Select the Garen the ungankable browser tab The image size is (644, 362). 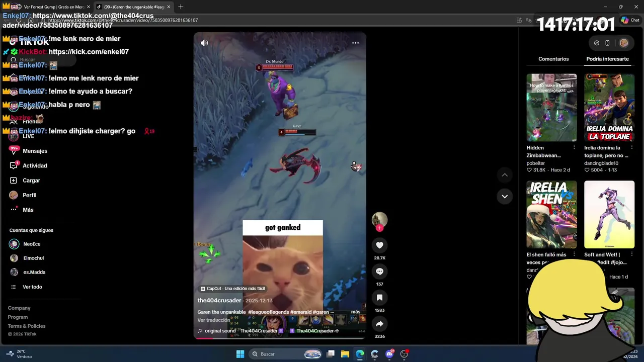[134, 7]
